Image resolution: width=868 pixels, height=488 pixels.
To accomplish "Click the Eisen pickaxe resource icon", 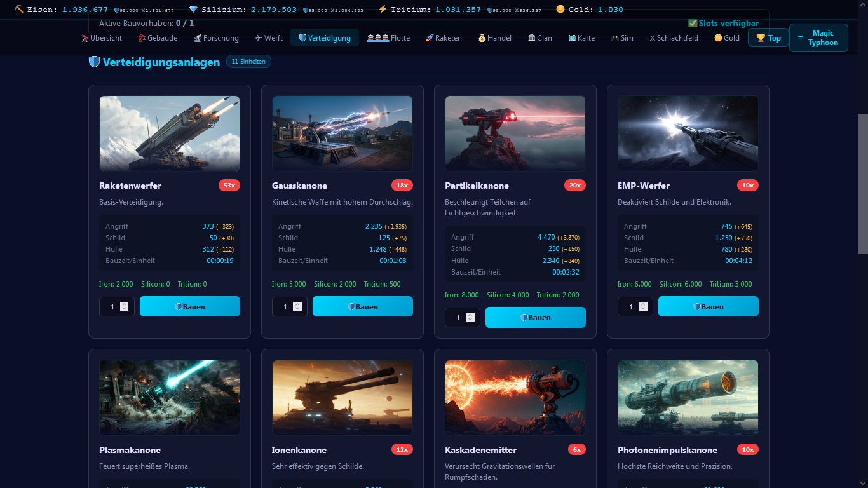I will (19, 9).
